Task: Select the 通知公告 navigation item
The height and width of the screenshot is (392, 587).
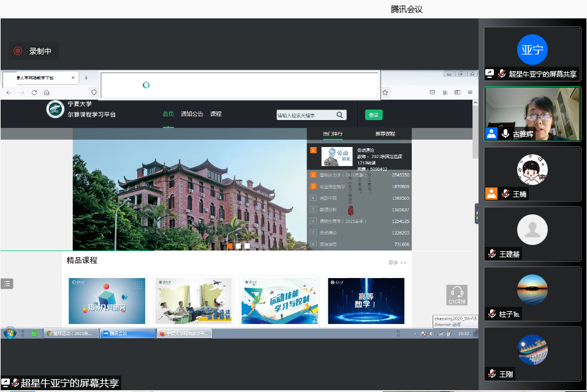Action: tap(192, 114)
